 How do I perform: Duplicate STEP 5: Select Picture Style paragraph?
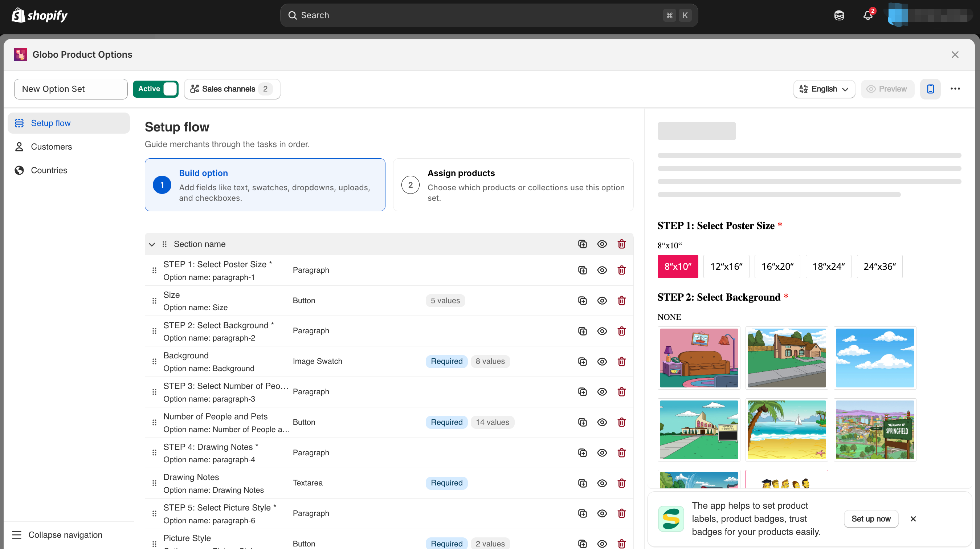pyautogui.click(x=582, y=513)
